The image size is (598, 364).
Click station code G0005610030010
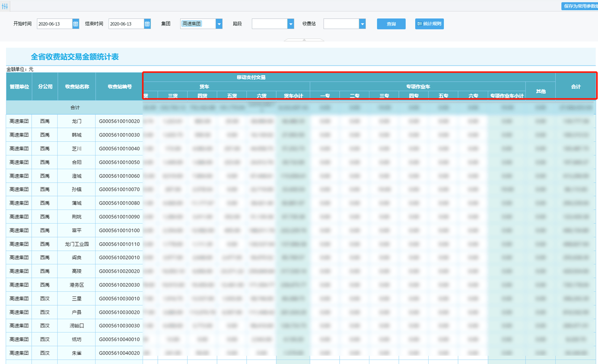120,298
